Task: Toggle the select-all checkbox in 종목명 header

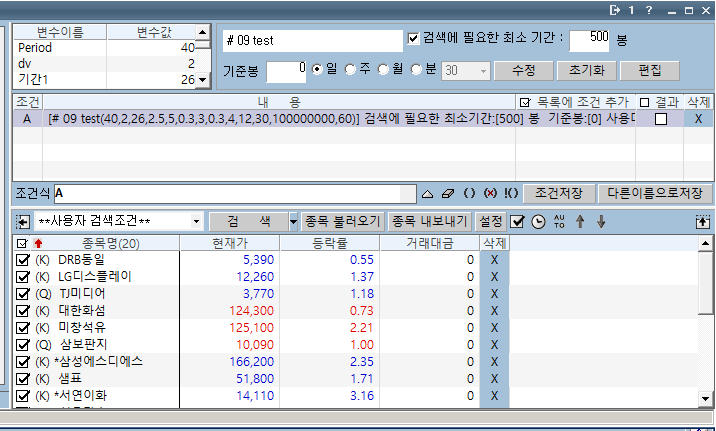Action: pos(22,243)
